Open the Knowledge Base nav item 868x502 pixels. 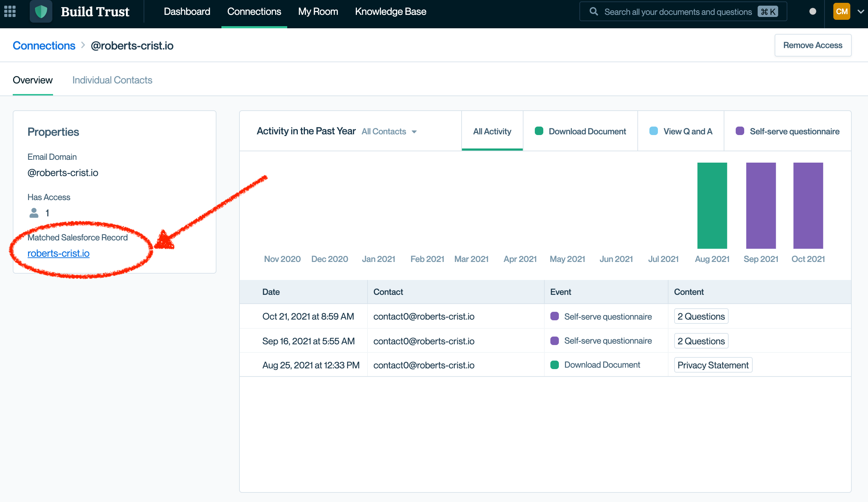pos(390,12)
